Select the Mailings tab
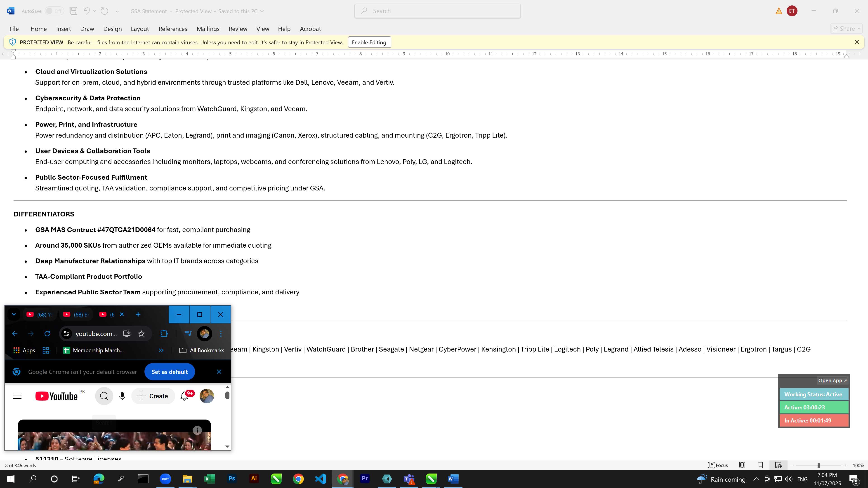Image resolution: width=868 pixels, height=488 pixels. click(x=208, y=29)
